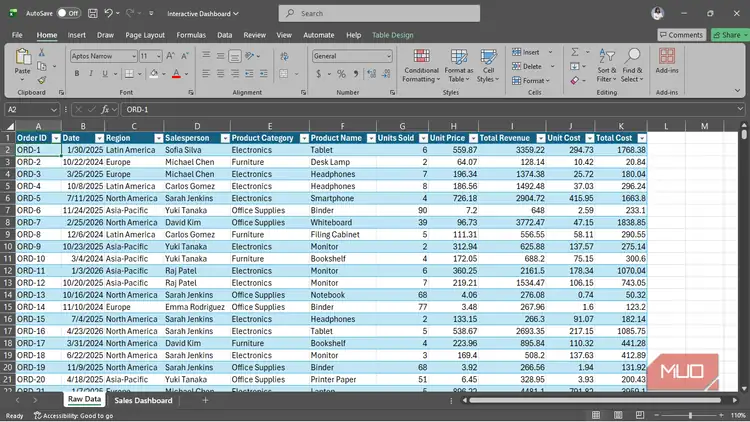Open Conditional Formatting menu
The width and height of the screenshot is (750, 422).
click(x=421, y=66)
